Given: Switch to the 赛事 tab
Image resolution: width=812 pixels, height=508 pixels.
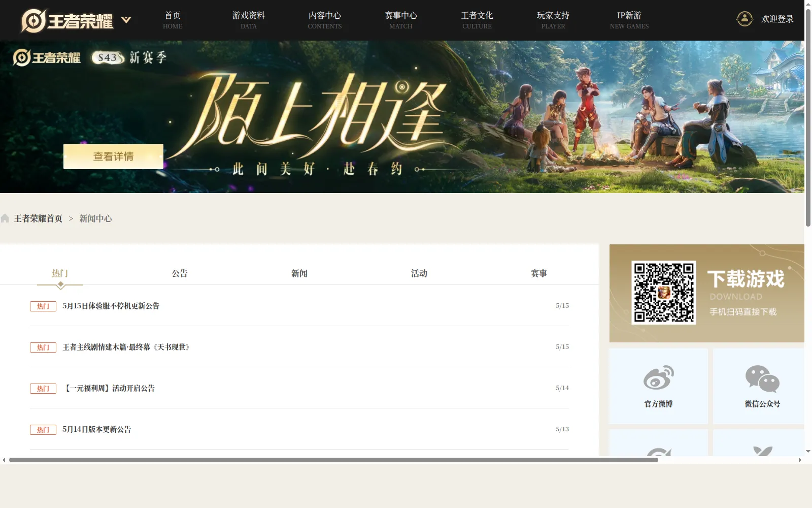Looking at the screenshot, I should [539, 273].
